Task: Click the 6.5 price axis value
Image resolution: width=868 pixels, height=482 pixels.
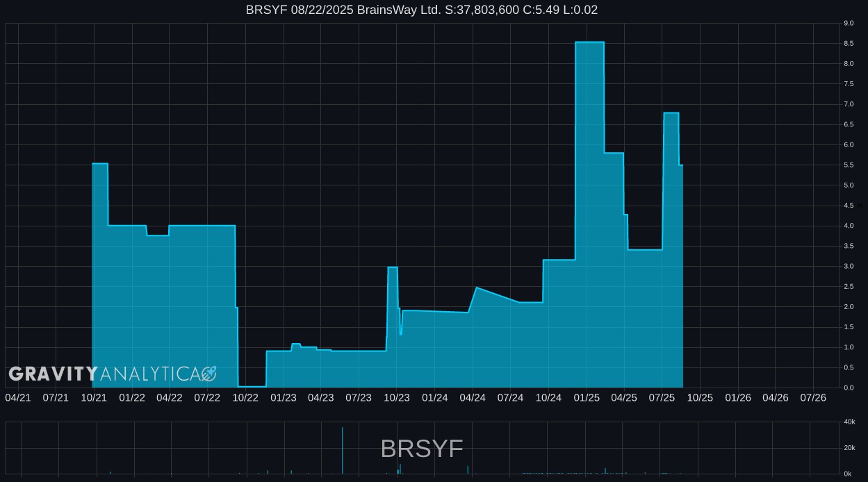Action: (849, 124)
